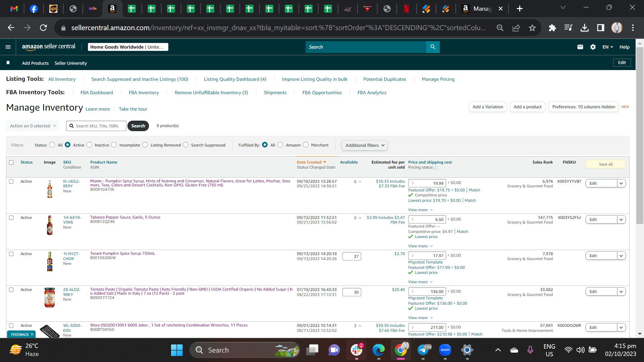The width and height of the screenshot is (644, 362).
Task: Click the Save all button
Action: (605, 164)
